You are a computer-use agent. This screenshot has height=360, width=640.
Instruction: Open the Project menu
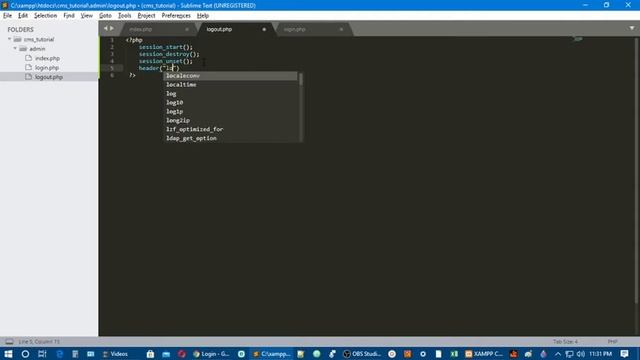point(146,16)
